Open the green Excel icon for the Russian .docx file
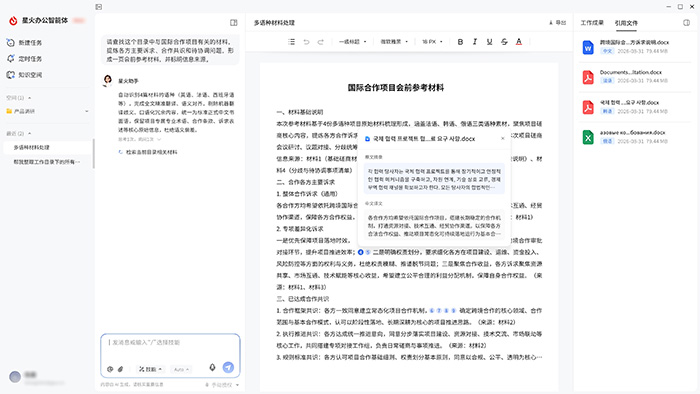 pyautogui.click(x=588, y=137)
